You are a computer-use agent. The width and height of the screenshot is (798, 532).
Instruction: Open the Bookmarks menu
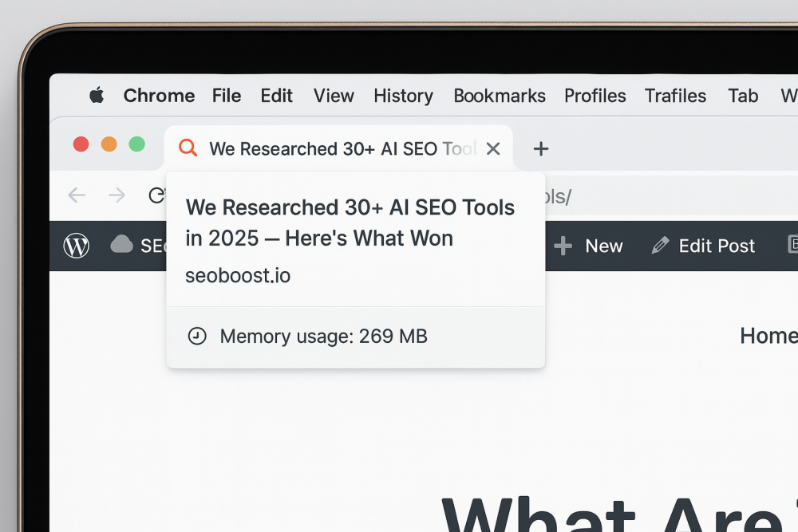point(500,96)
